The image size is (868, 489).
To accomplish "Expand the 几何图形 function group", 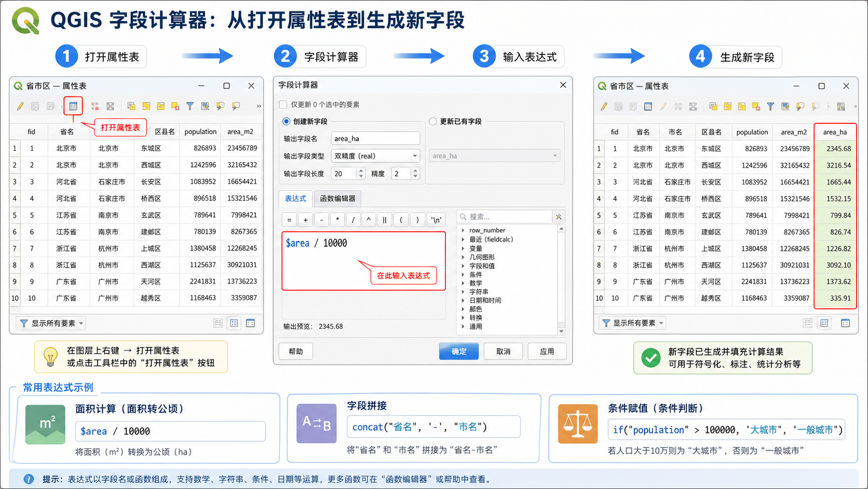I will 463,257.
